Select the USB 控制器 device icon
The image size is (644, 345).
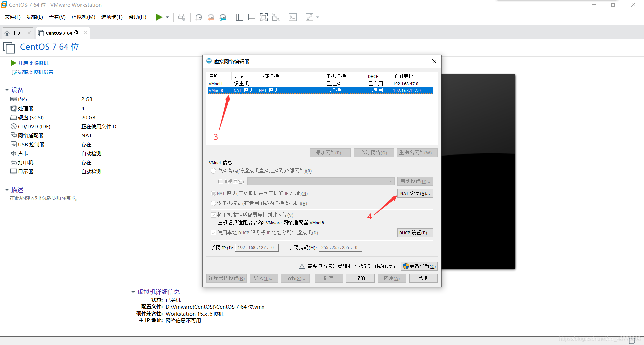(14, 144)
